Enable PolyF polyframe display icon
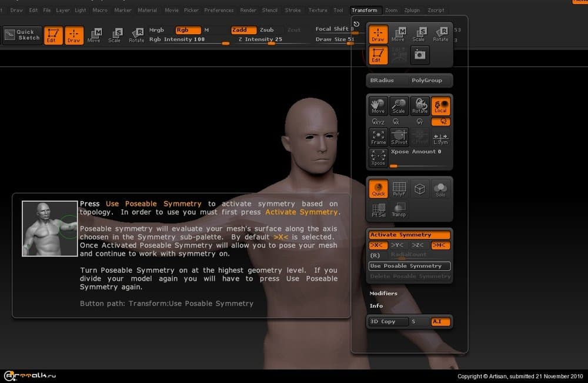The height and width of the screenshot is (383, 588). 399,189
